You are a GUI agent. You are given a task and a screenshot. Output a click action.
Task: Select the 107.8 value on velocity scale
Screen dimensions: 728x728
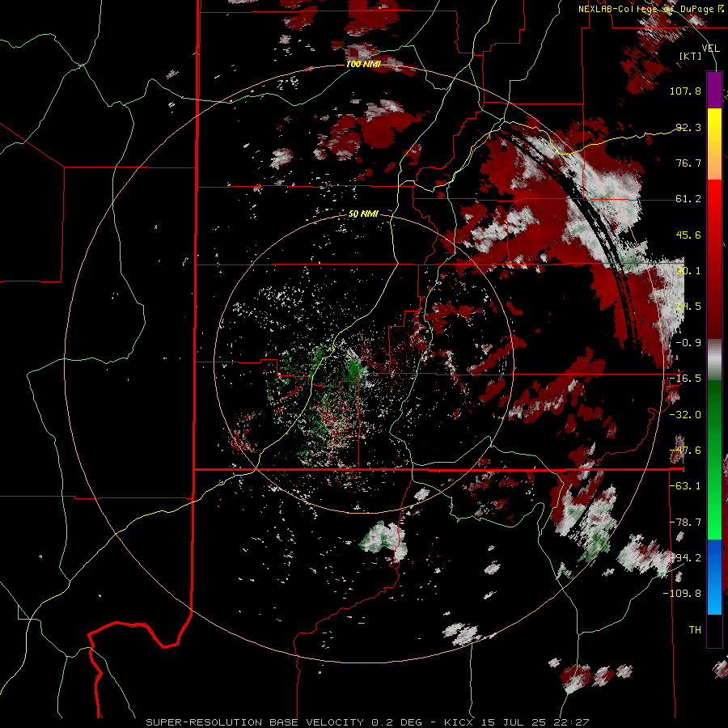(685, 91)
